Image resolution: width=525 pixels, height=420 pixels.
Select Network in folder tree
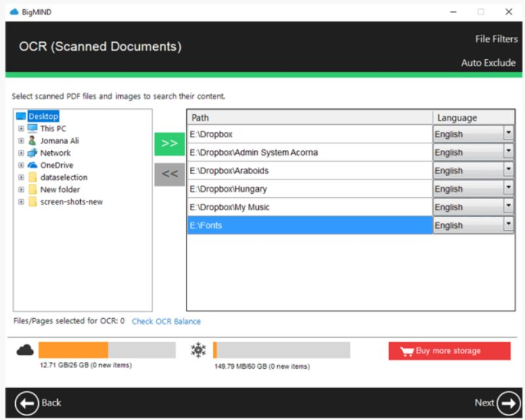pos(55,153)
